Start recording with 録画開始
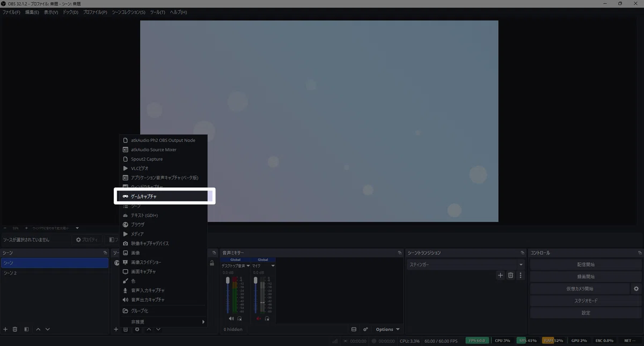Viewport: 644px width, 346px height. (x=586, y=277)
